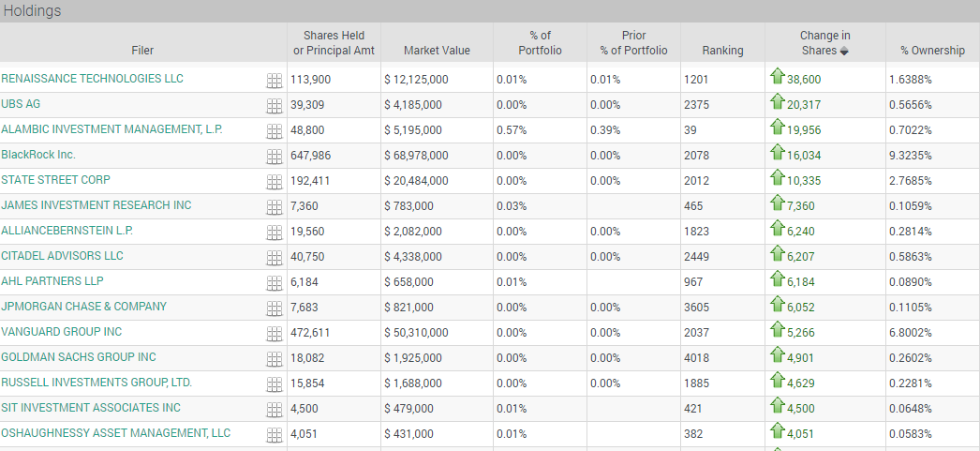Select shares held value 647,986
Viewport: 980px width, 451px height.
[x=311, y=156]
